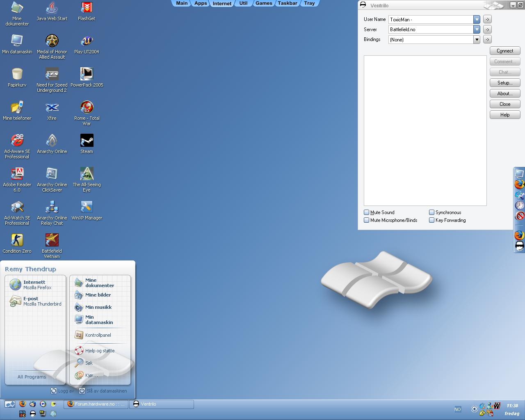Image resolution: width=525 pixels, height=420 pixels.
Task: Click the About button
Action: pyautogui.click(x=505, y=94)
